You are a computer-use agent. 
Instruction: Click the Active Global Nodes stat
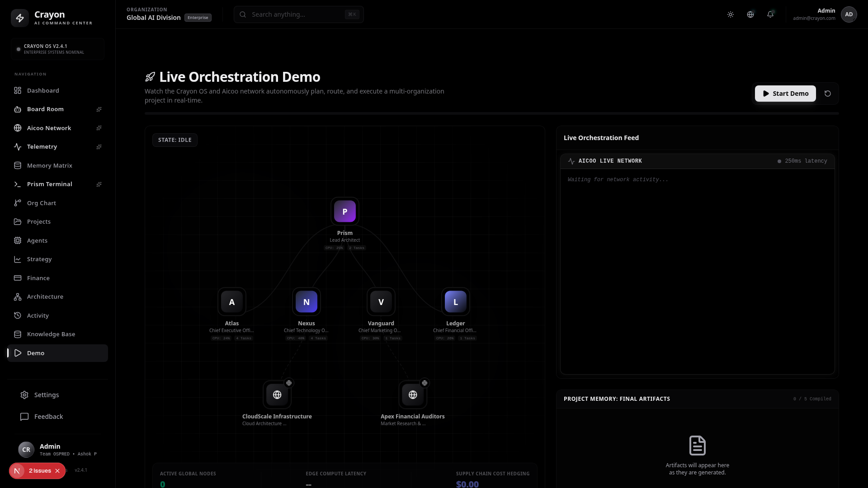pos(188,480)
